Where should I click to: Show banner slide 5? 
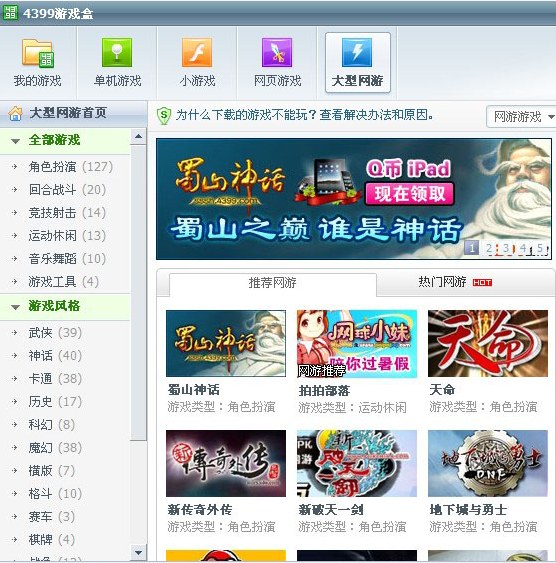pos(540,248)
